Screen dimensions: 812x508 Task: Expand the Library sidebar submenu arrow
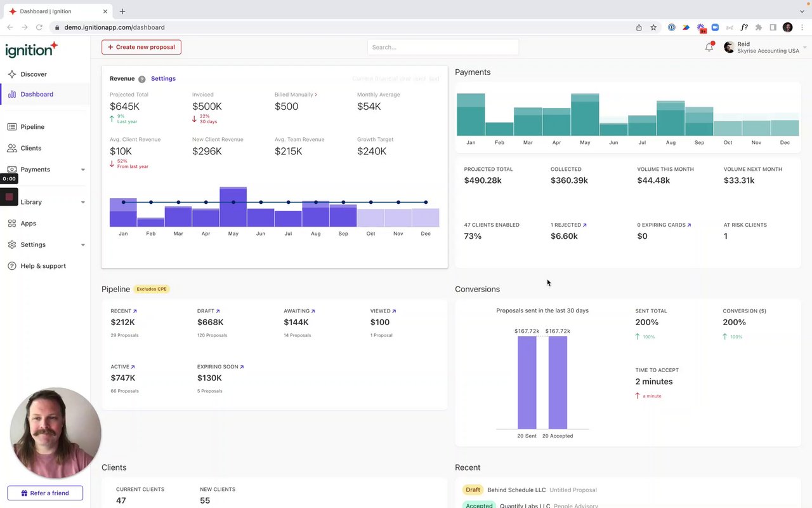click(x=83, y=202)
